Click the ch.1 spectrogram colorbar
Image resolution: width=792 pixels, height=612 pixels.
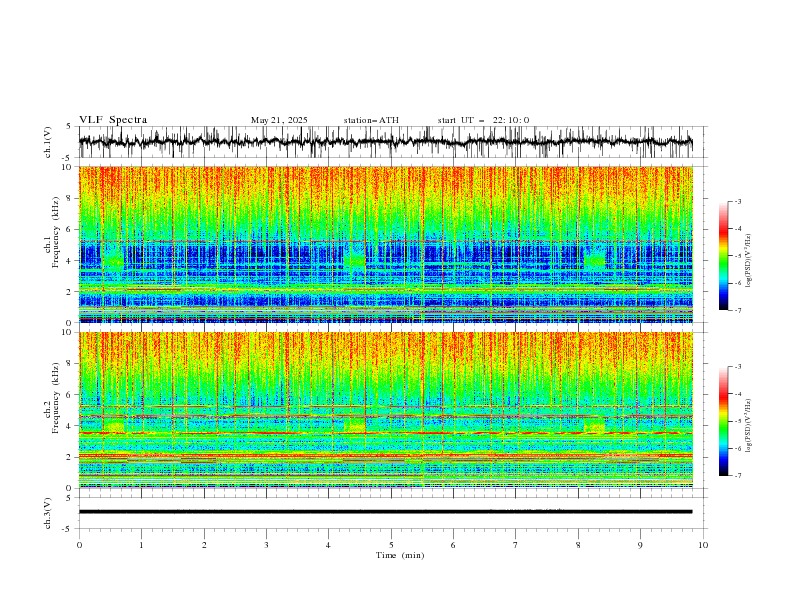click(x=724, y=256)
